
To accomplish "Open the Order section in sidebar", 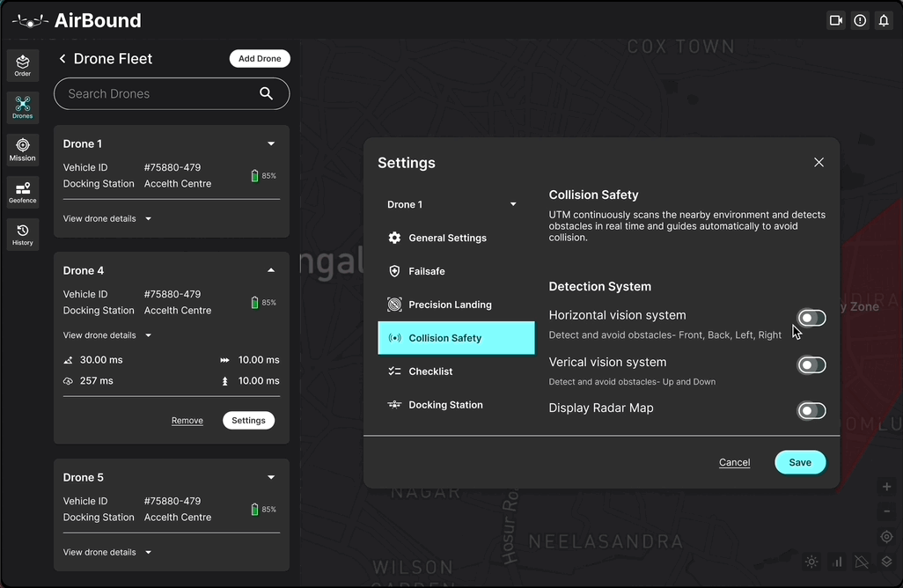I will click(23, 65).
